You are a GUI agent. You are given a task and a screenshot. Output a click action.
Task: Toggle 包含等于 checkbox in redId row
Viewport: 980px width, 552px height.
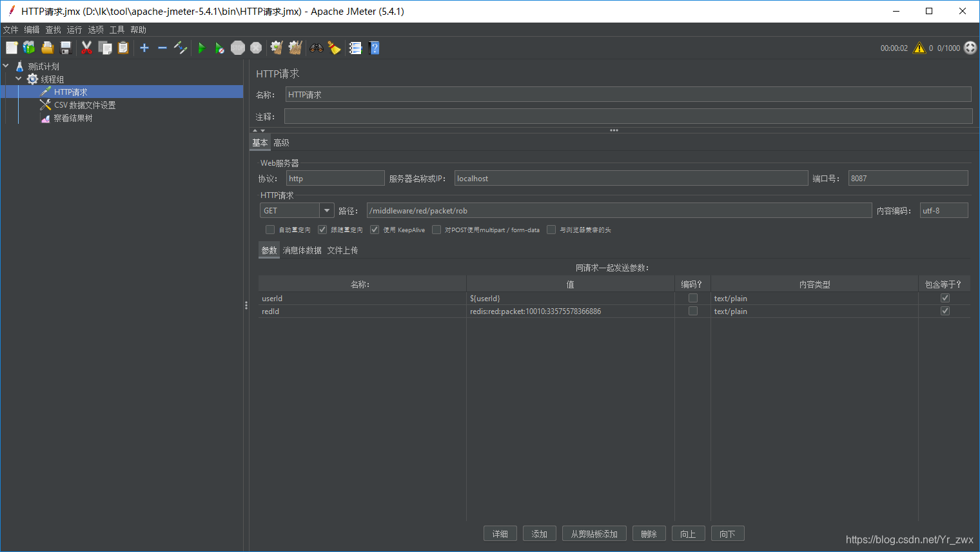(x=945, y=311)
